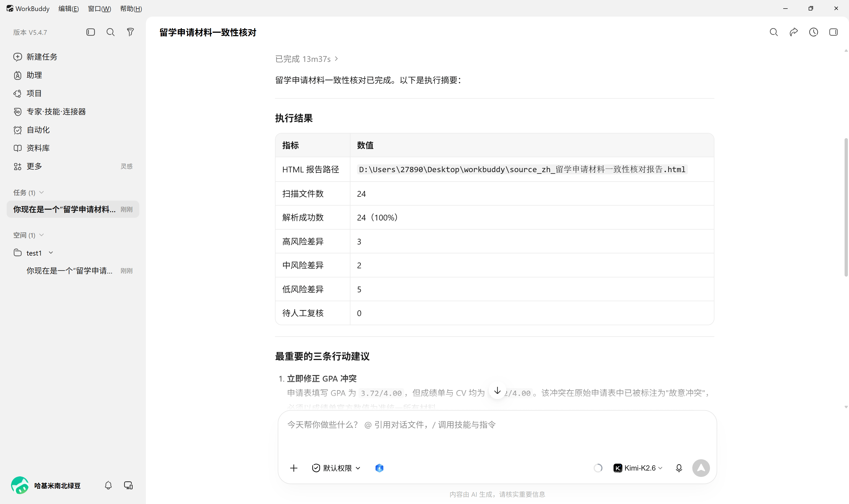The height and width of the screenshot is (504, 849).
Task: Minimize the WorkBuddy window
Action: point(785,9)
